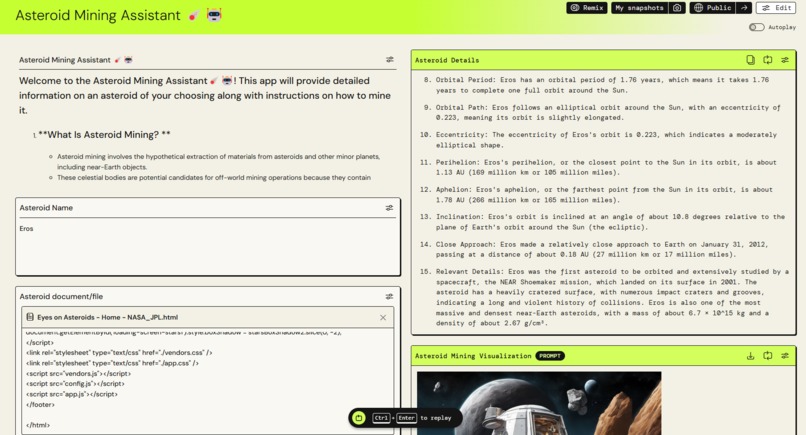Screen dimensions: 806x435
Task: Open settings icon of Asteroid document/file panel
Action: point(390,296)
